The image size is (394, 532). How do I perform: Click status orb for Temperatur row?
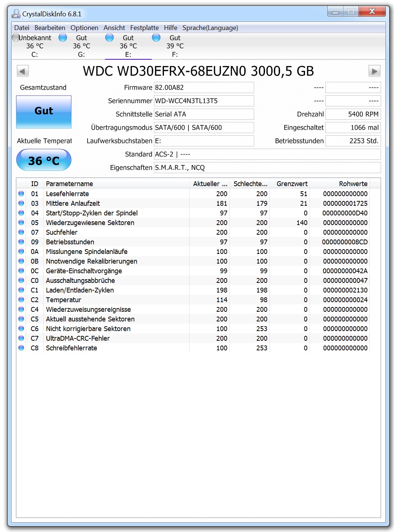(x=21, y=300)
